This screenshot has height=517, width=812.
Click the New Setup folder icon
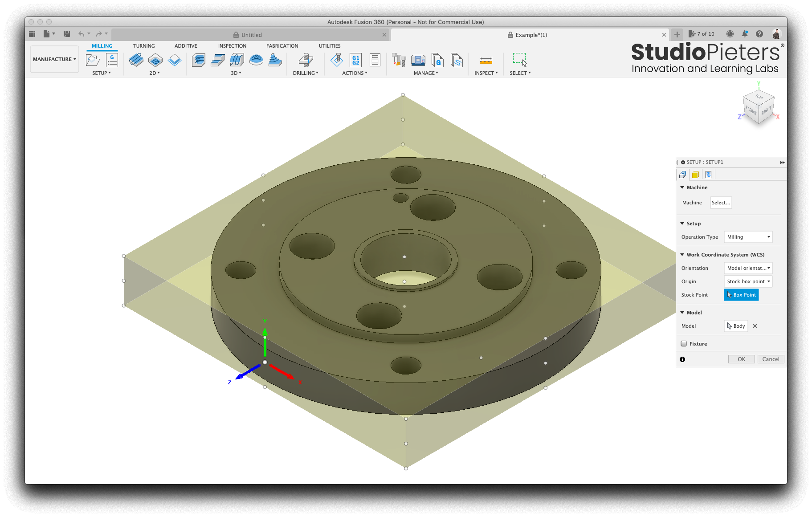93,60
